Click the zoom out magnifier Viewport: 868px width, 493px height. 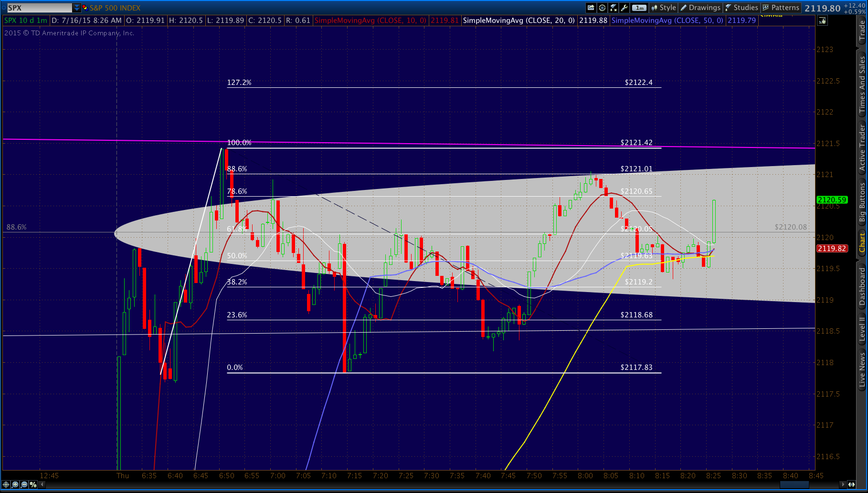point(24,484)
